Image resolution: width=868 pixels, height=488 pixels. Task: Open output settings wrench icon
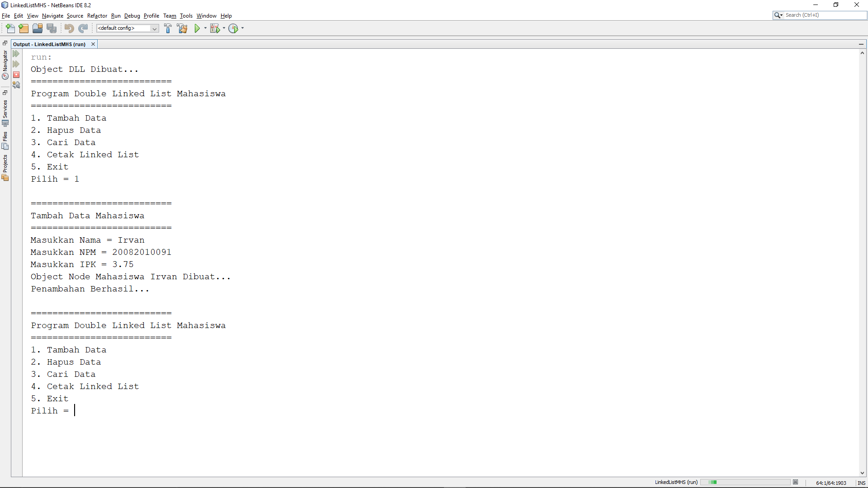click(x=16, y=85)
